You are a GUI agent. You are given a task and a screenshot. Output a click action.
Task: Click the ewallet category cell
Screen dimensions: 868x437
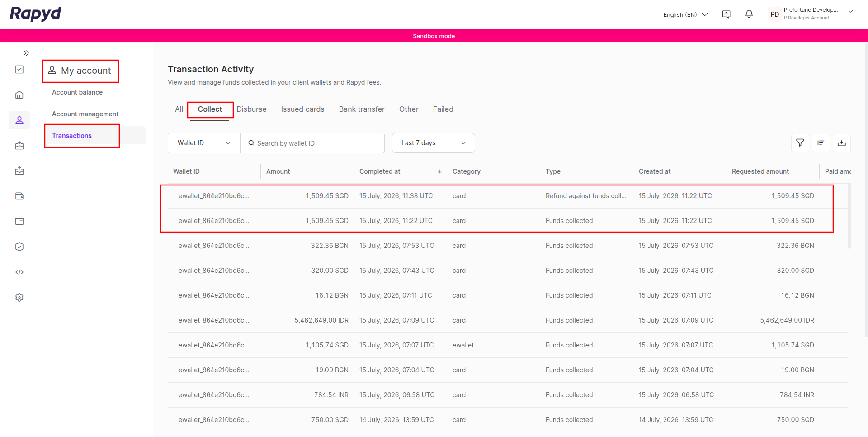pos(463,345)
